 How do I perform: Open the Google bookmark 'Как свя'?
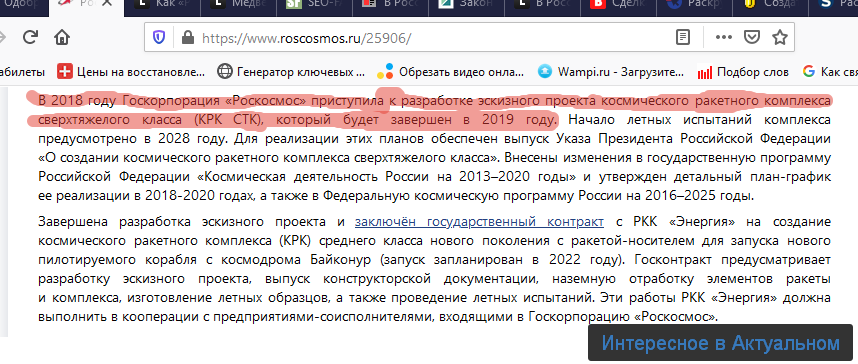point(830,71)
